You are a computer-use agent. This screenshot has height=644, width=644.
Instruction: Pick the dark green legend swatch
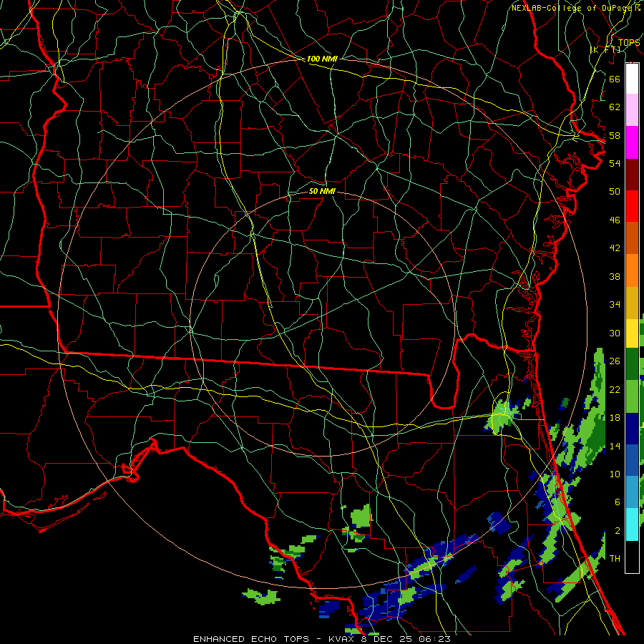tap(632, 364)
